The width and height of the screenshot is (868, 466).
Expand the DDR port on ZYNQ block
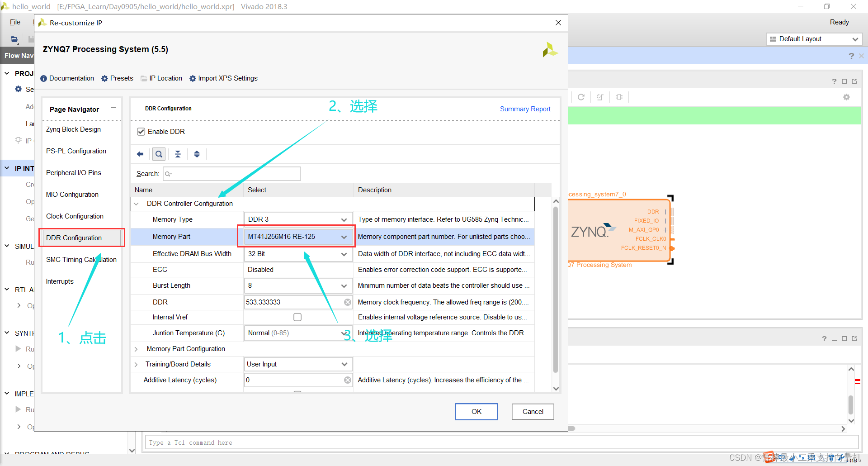665,212
